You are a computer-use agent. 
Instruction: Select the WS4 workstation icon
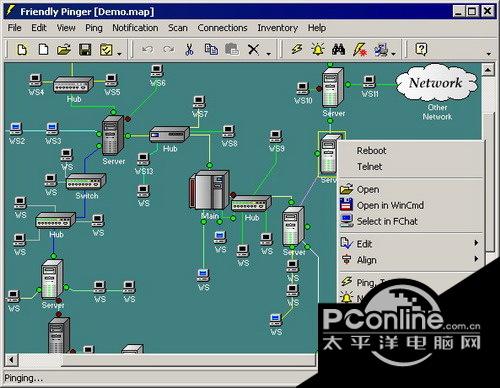click(x=35, y=80)
